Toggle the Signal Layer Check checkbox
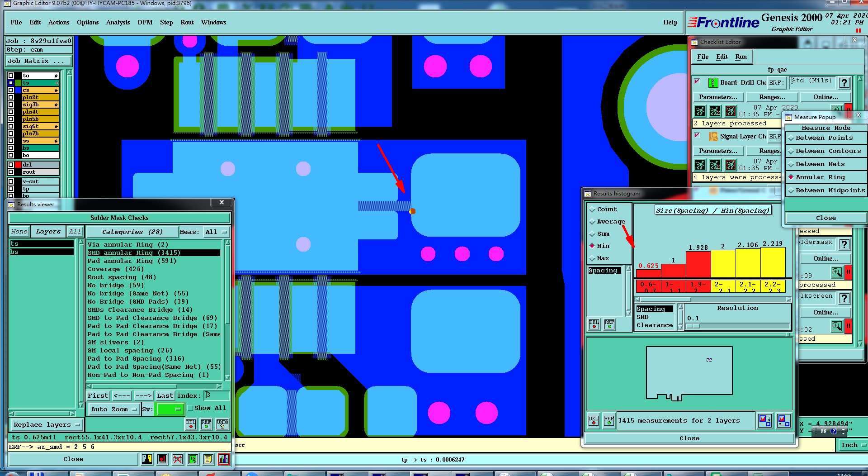This screenshot has height=476, width=868. tap(697, 136)
